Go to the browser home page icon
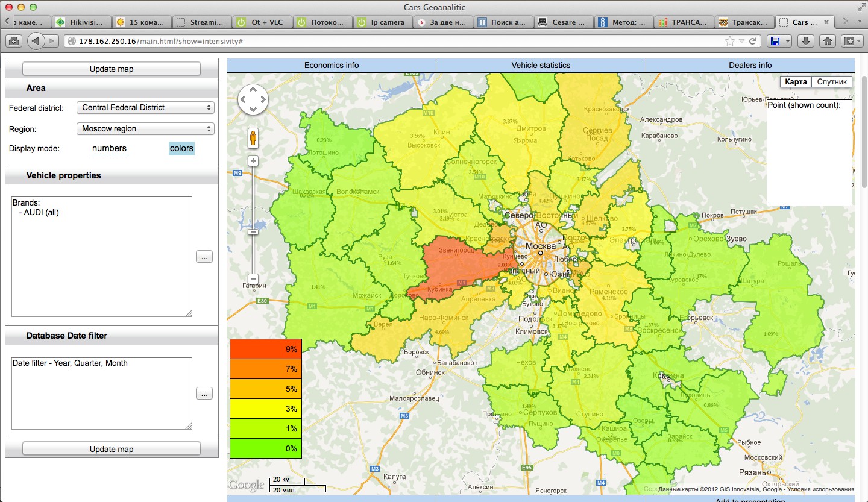 [828, 41]
